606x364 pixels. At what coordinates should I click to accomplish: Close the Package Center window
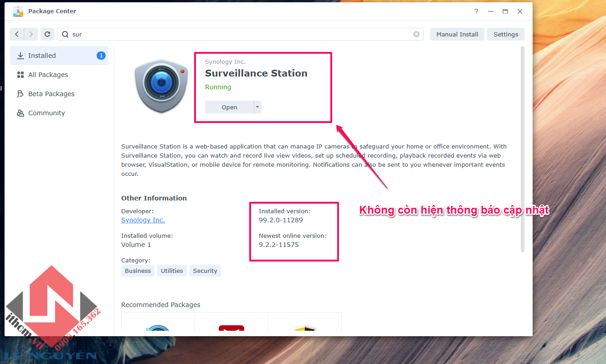(x=520, y=11)
